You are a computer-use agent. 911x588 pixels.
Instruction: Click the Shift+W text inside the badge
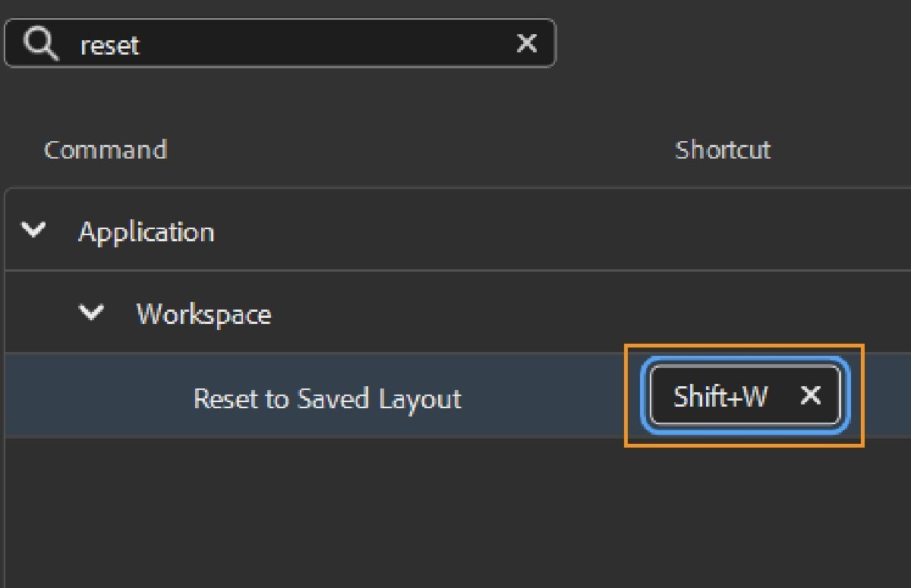(x=718, y=395)
